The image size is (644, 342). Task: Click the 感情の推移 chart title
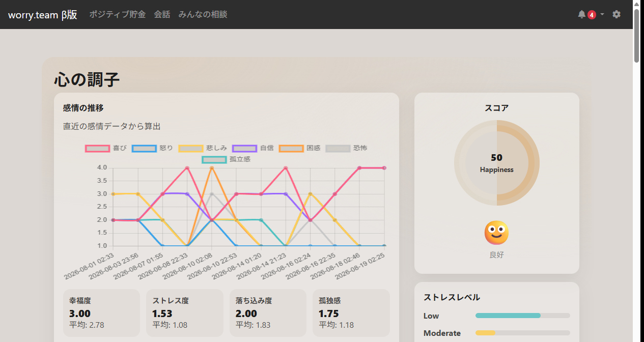83,108
